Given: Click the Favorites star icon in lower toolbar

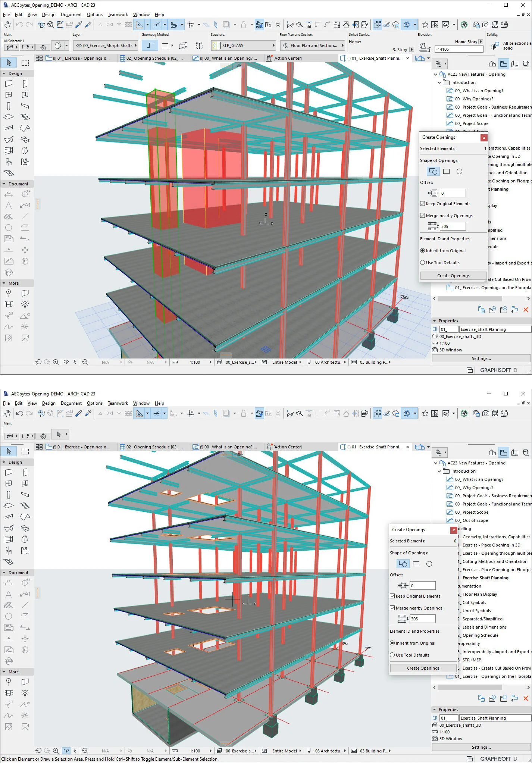Looking at the screenshot, I should click(425, 413).
